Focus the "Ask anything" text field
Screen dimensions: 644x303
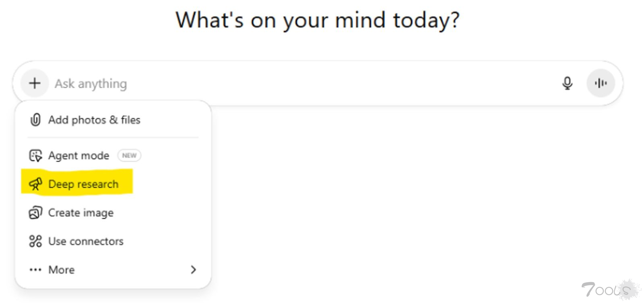click(282, 84)
